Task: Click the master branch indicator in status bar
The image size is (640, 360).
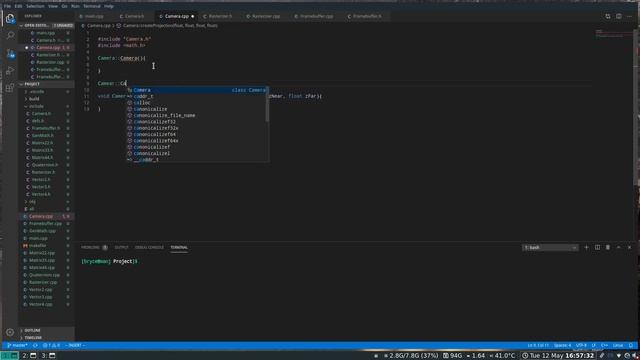Action: pos(17,345)
